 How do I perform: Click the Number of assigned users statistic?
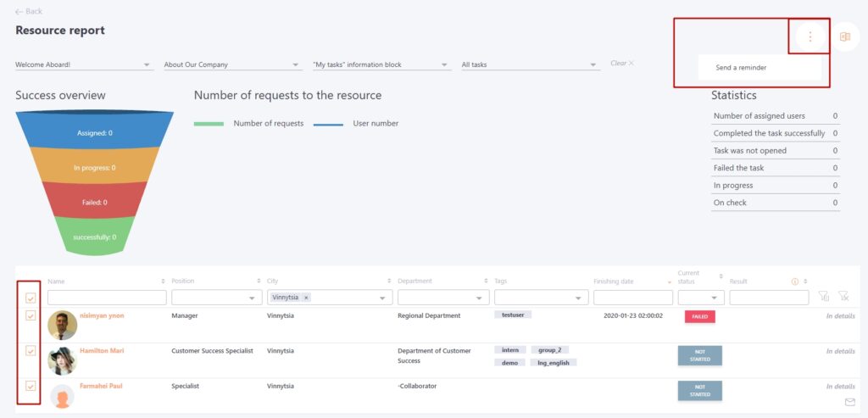pos(775,116)
